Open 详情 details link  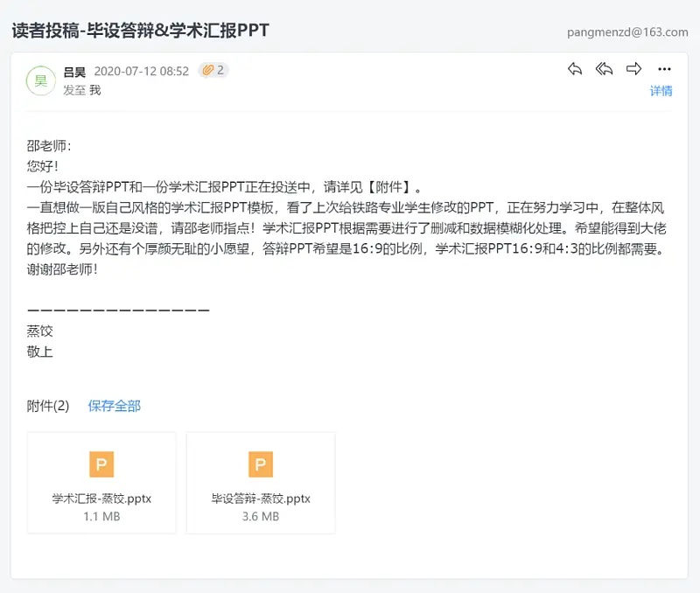661,91
